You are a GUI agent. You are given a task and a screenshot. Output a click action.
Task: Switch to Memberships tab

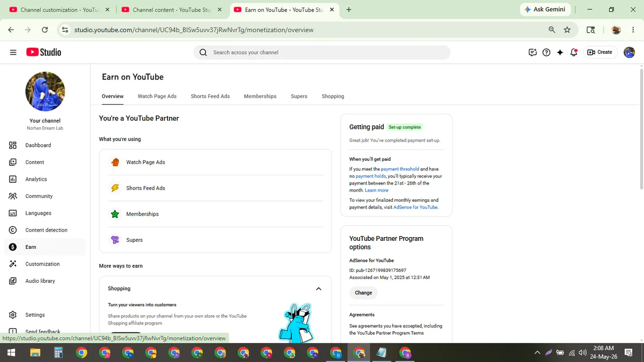tap(260, 97)
